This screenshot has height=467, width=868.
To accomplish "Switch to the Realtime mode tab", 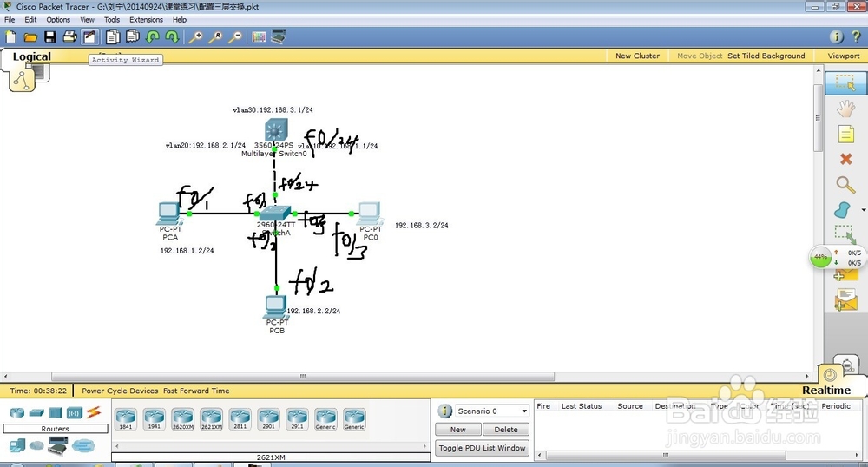I will (x=826, y=390).
